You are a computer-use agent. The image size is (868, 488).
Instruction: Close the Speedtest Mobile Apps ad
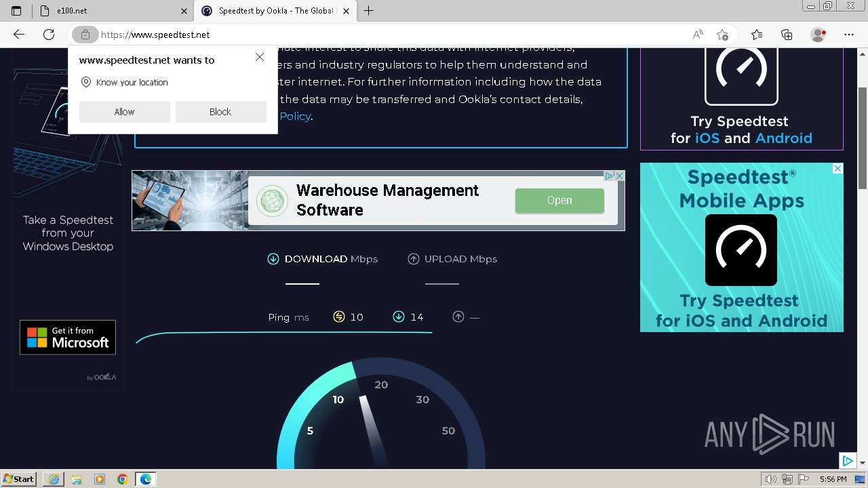coord(837,168)
